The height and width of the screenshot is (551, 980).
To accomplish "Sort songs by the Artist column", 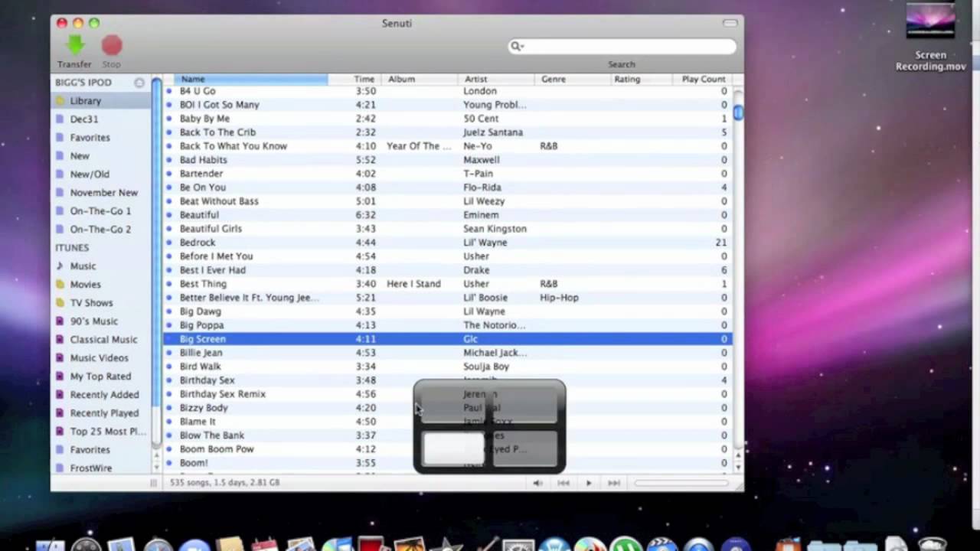I will click(495, 79).
